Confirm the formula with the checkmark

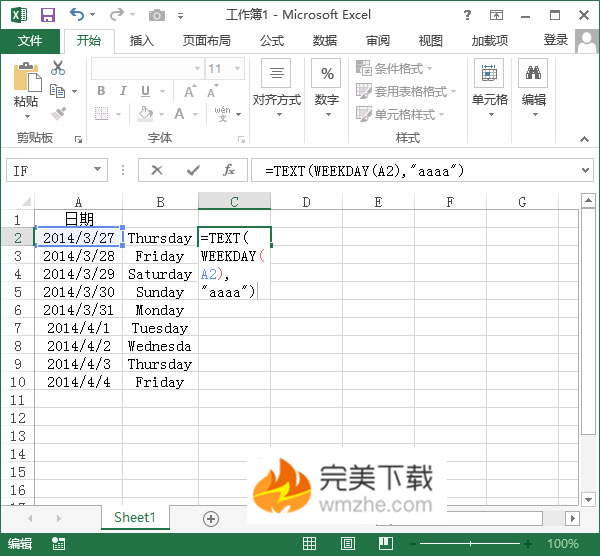(x=193, y=170)
